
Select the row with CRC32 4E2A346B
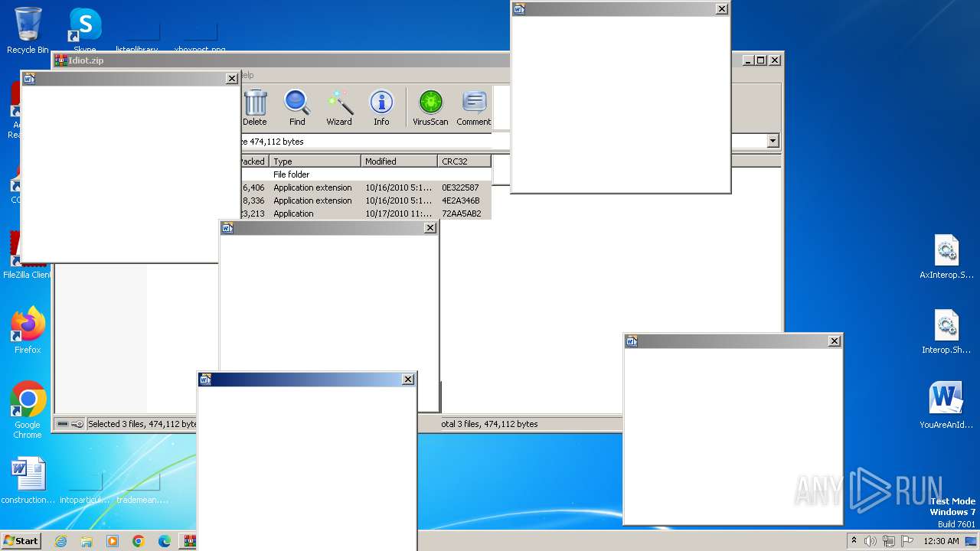coord(365,201)
